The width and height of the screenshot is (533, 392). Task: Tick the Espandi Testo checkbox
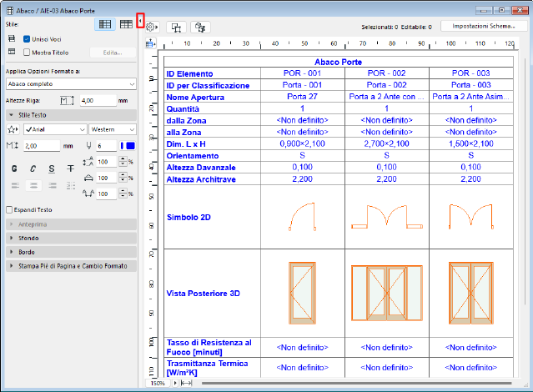9,209
